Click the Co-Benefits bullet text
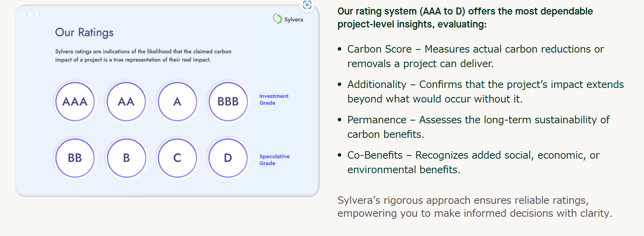This screenshot has height=236, width=644. point(473,162)
